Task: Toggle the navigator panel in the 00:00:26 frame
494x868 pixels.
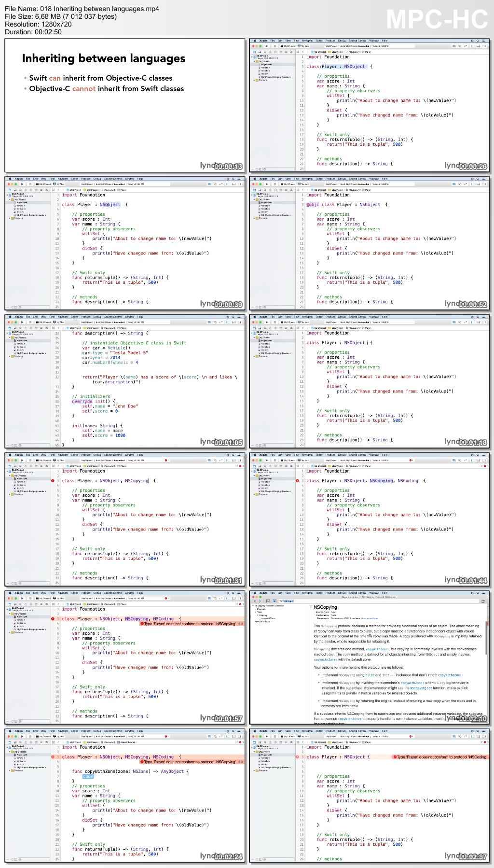Action: pos(473,46)
